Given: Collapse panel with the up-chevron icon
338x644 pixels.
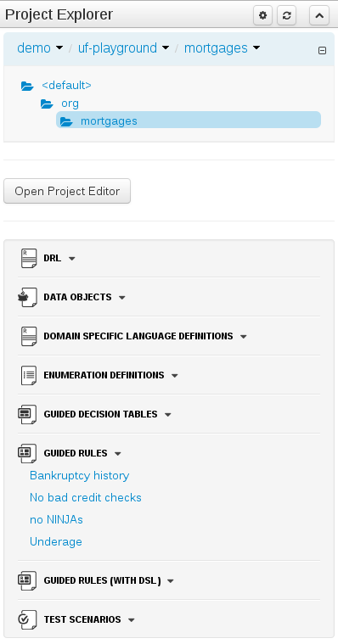Looking at the screenshot, I should [319, 15].
